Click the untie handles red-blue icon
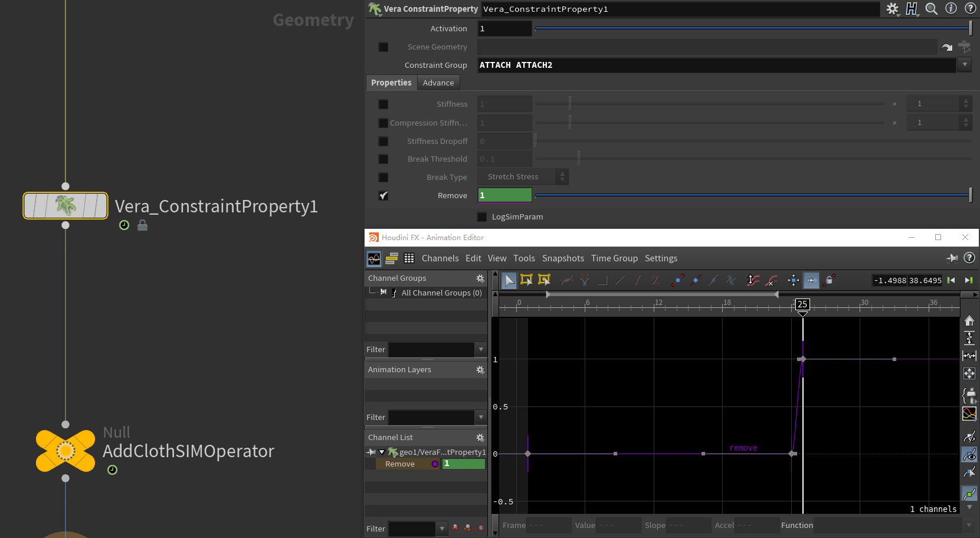The width and height of the screenshot is (980, 538). pos(677,280)
